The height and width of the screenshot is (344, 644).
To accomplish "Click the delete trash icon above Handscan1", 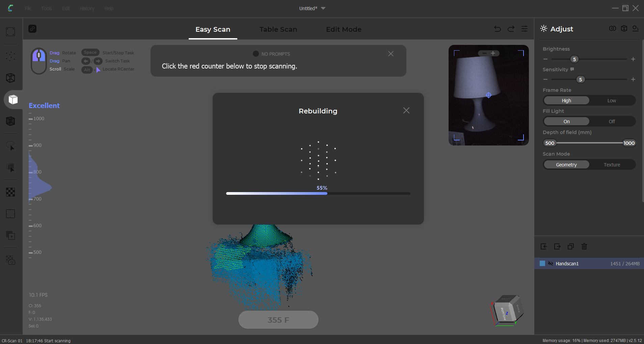I will 584,247.
